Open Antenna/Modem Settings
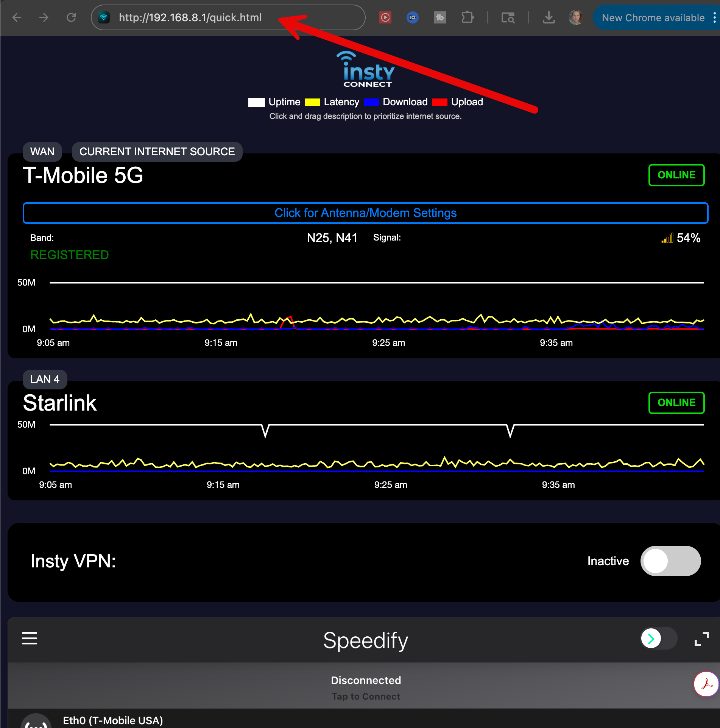This screenshot has height=728, width=720. (x=365, y=213)
